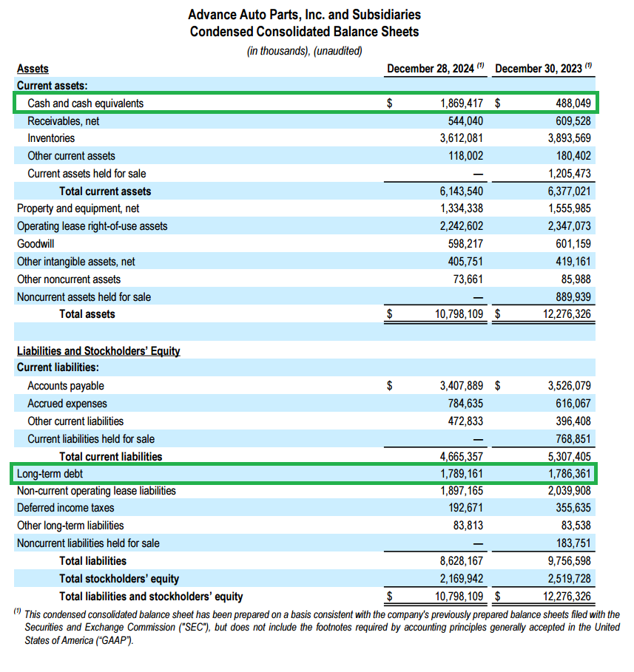Image resolution: width=634 pixels, height=672 pixels.
Task: Click the 'Long-term debt' row label
Action: click(50, 474)
